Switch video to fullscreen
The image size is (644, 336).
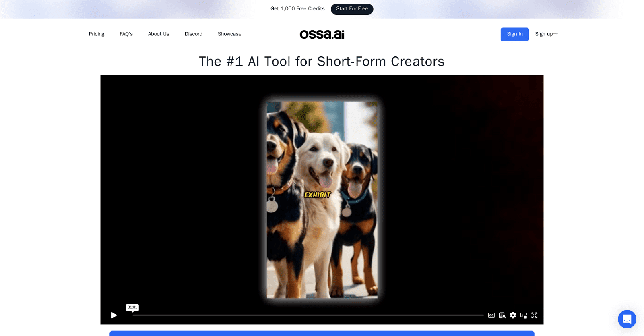[535, 315]
